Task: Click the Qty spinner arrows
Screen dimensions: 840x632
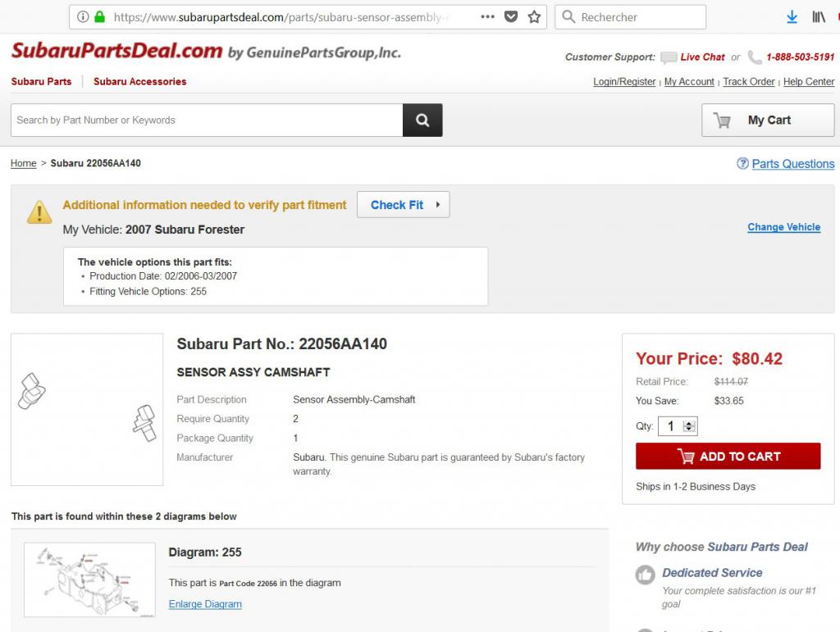Action: (x=689, y=426)
